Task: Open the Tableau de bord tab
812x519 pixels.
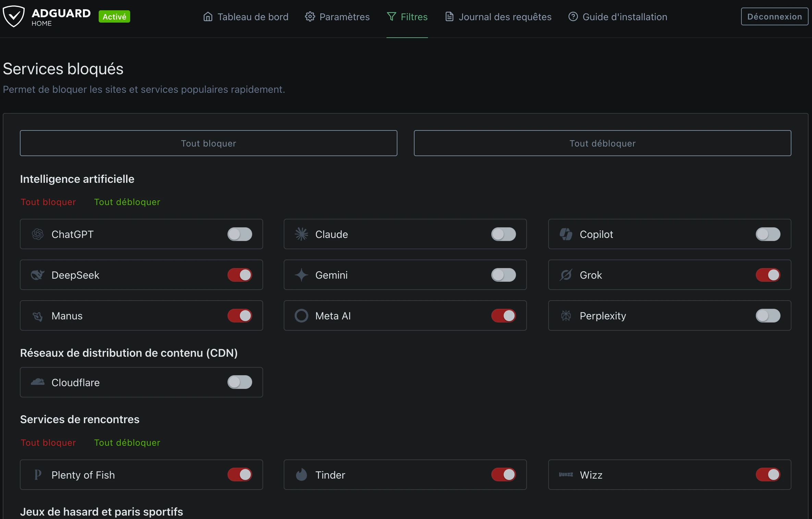Action: coord(246,17)
